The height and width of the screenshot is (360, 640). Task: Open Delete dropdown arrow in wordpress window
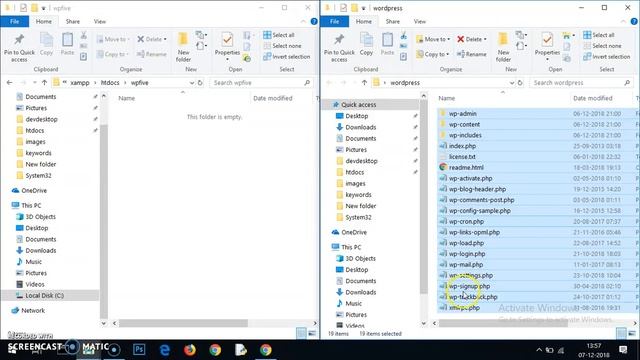[x=485, y=40]
